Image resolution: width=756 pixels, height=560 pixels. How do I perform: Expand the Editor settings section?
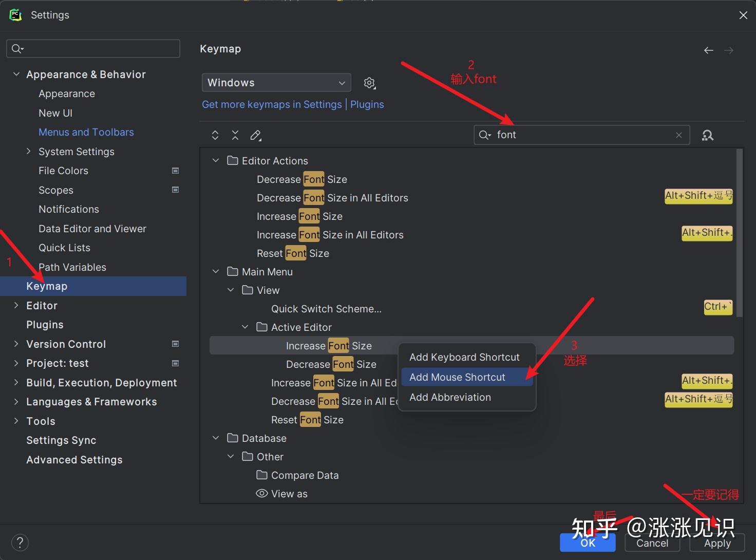[x=16, y=305]
